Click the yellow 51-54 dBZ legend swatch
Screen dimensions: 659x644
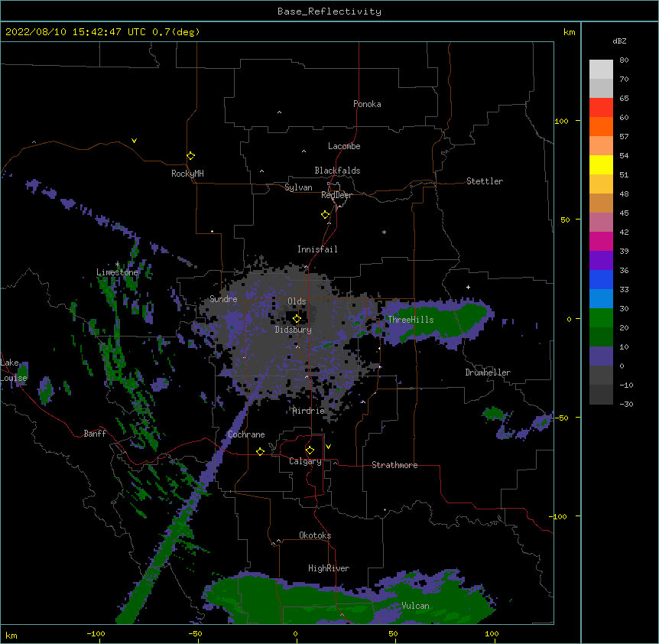601,165
